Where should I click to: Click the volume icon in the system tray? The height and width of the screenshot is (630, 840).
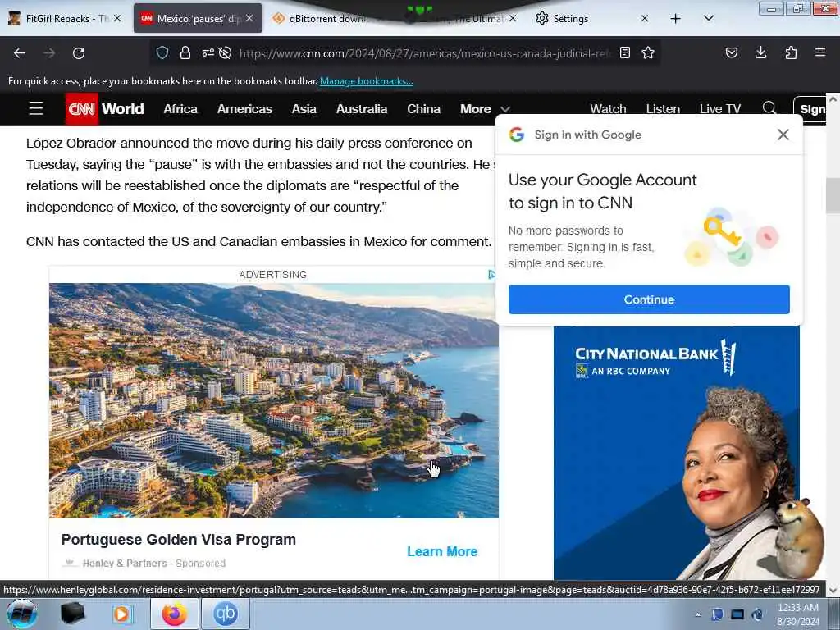pos(757,614)
